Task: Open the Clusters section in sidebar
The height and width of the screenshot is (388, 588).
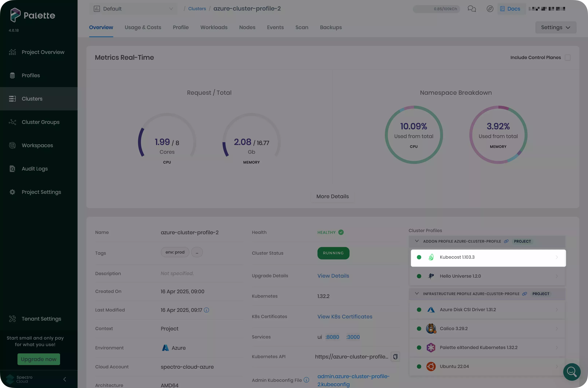Action: tap(32, 99)
